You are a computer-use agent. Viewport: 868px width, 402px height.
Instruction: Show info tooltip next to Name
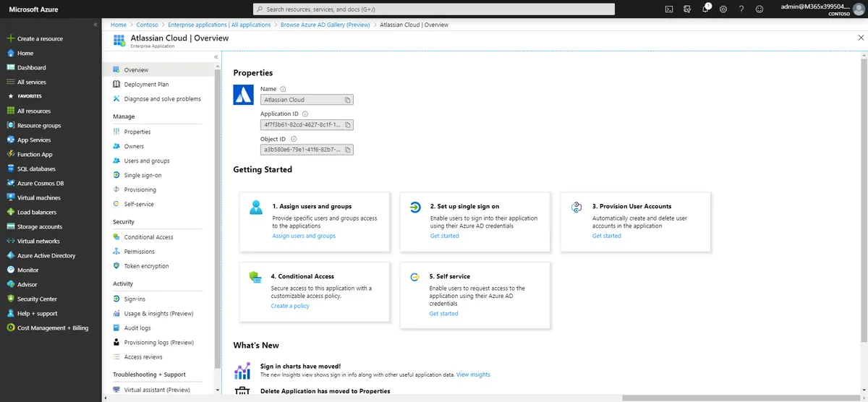(x=283, y=89)
